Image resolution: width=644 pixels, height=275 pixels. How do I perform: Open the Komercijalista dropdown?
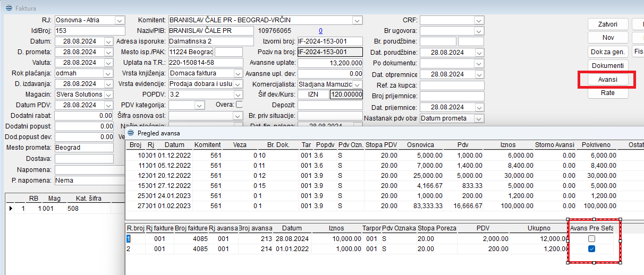[x=357, y=84]
